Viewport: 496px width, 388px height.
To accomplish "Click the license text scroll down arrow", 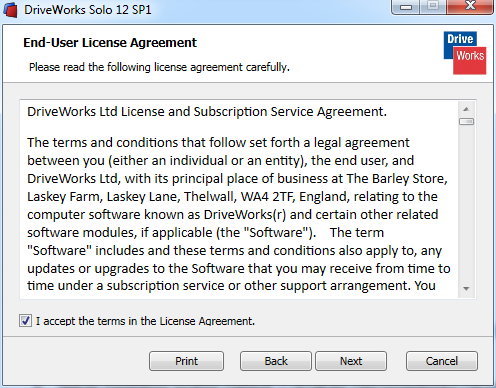I will pos(466,288).
